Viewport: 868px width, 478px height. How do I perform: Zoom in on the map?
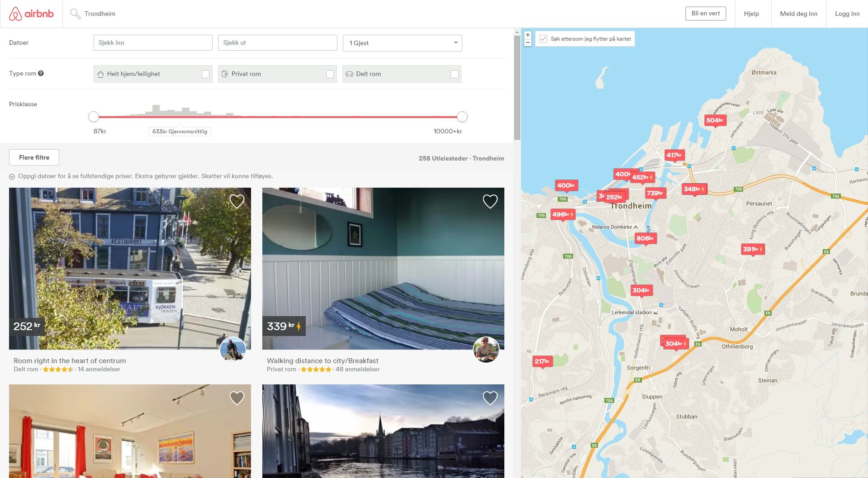point(527,35)
